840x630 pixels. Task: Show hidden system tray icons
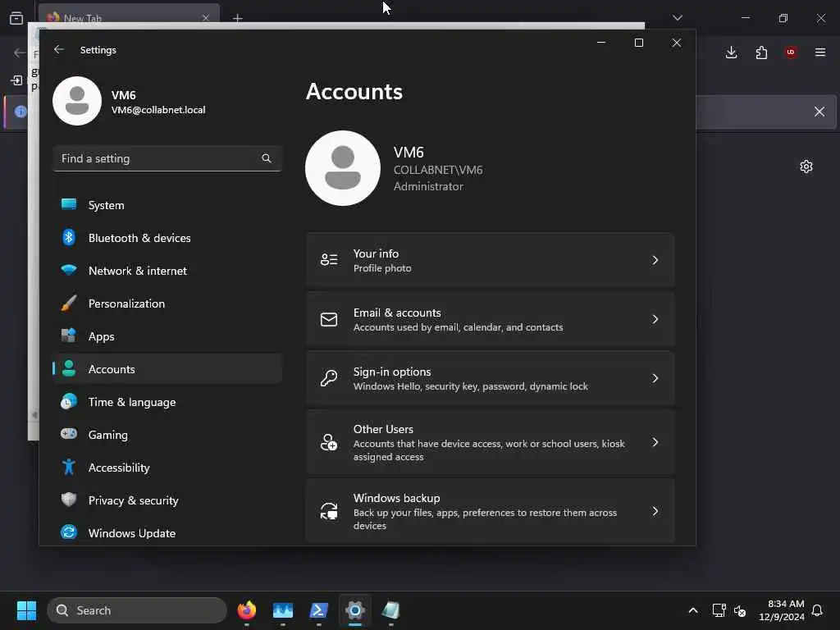coord(692,610)
